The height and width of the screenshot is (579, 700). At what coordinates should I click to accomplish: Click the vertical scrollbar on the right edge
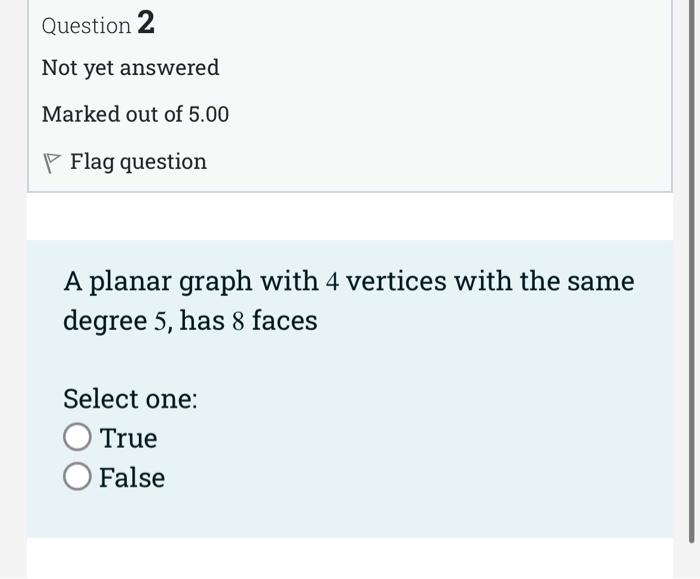tap(692, 280)
